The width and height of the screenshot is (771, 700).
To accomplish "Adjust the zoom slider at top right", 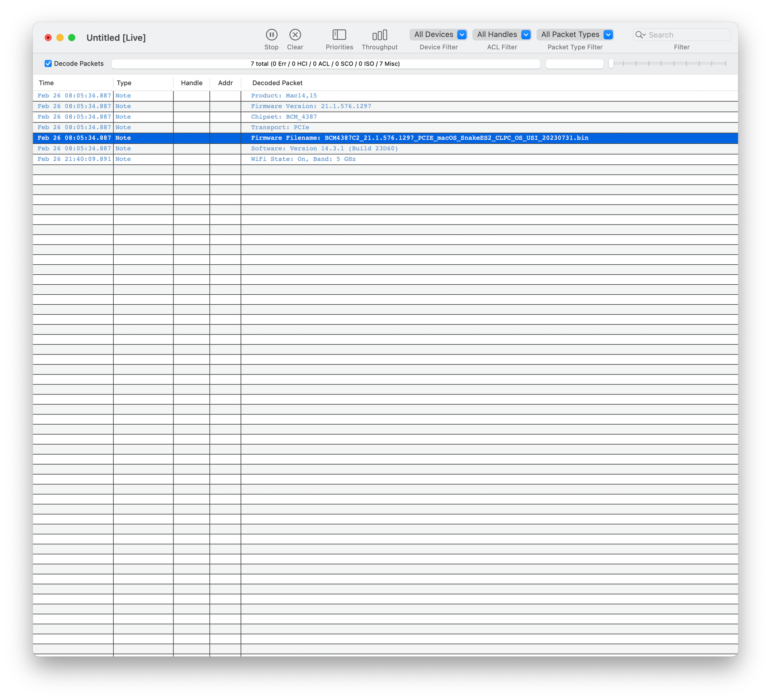I will click(611, 63).
